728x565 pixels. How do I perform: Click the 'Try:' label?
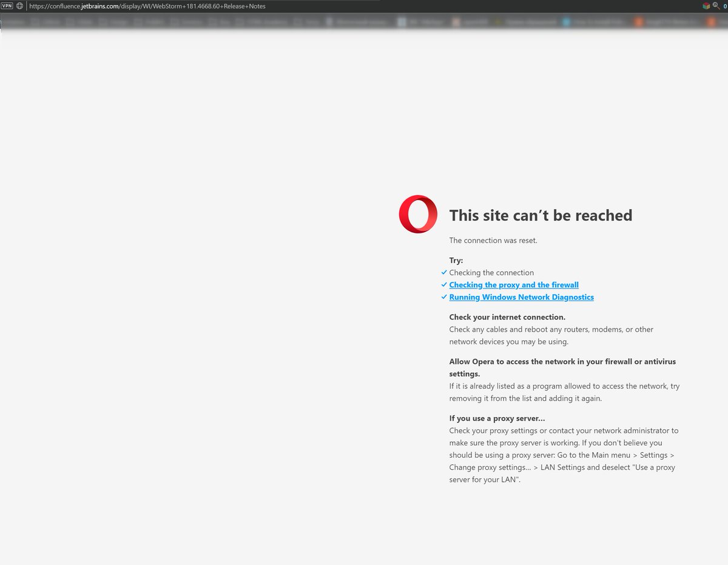tap(456, 261)
